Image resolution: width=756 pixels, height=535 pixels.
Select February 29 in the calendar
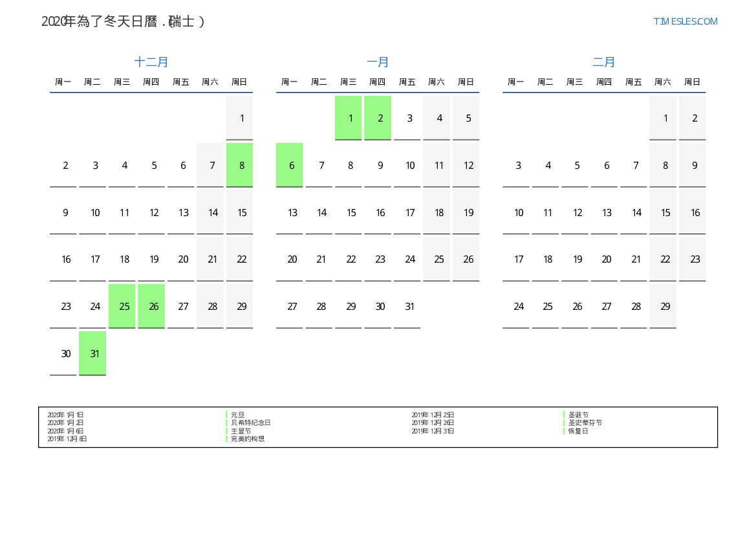tap(663, 306)
